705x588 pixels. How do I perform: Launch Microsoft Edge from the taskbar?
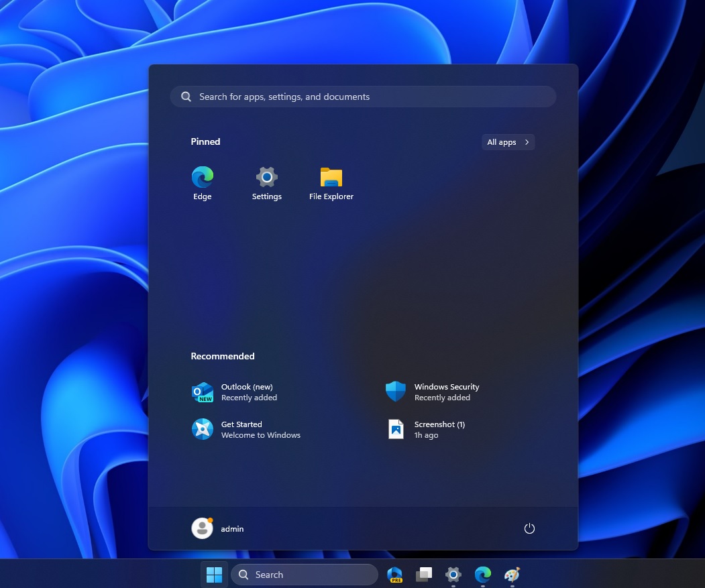click(x=483, y=575)
